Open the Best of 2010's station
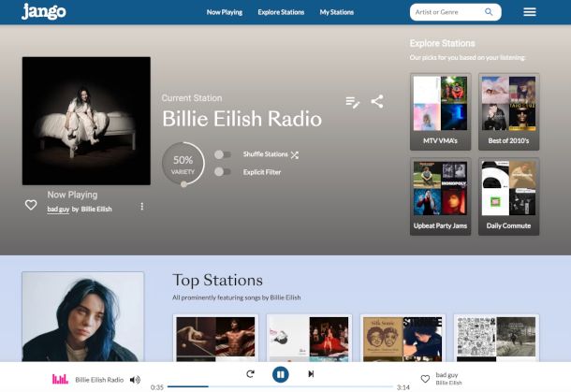 point(508,111)
